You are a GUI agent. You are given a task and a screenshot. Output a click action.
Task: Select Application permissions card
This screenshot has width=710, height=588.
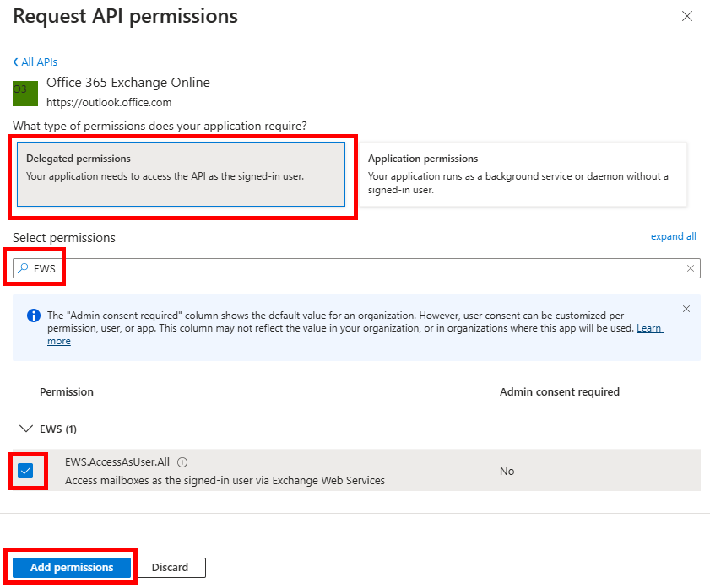pyautogui.click(x=523, y=174)
